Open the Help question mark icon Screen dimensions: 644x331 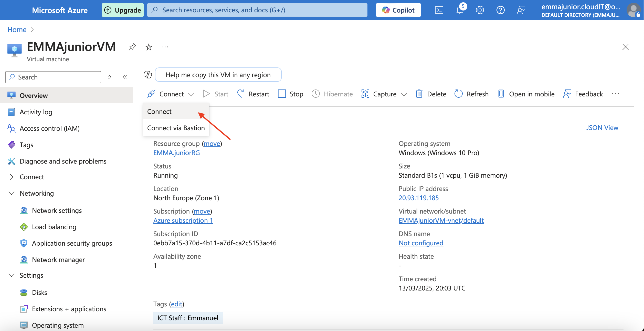coord(501,10)
